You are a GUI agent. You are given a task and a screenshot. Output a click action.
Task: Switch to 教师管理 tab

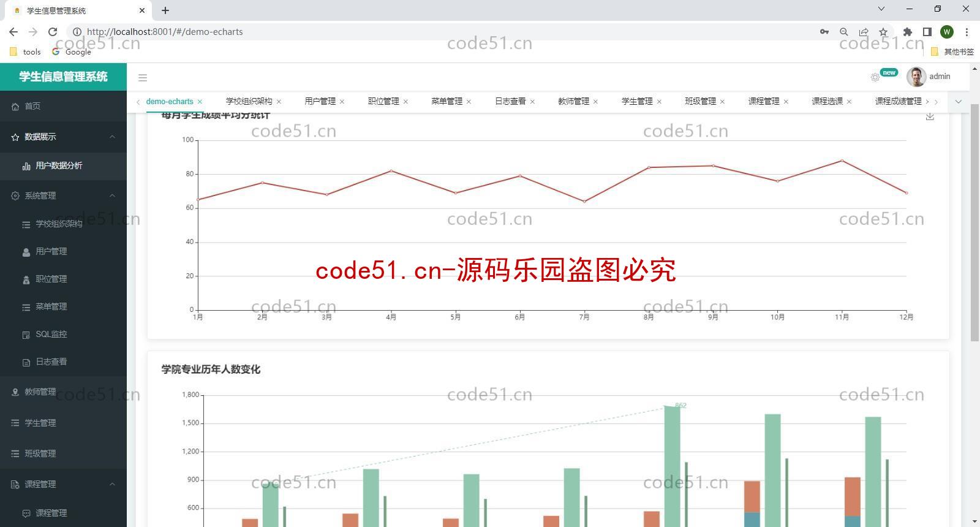573,102
